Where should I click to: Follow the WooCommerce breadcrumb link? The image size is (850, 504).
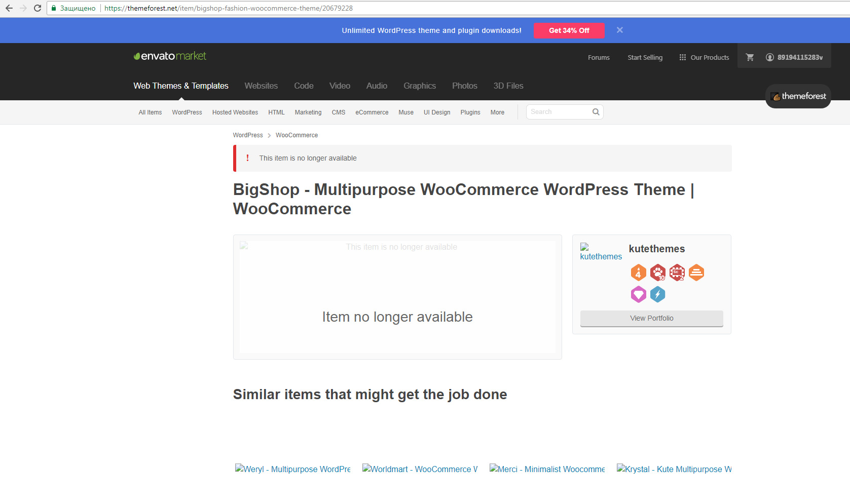297,135
